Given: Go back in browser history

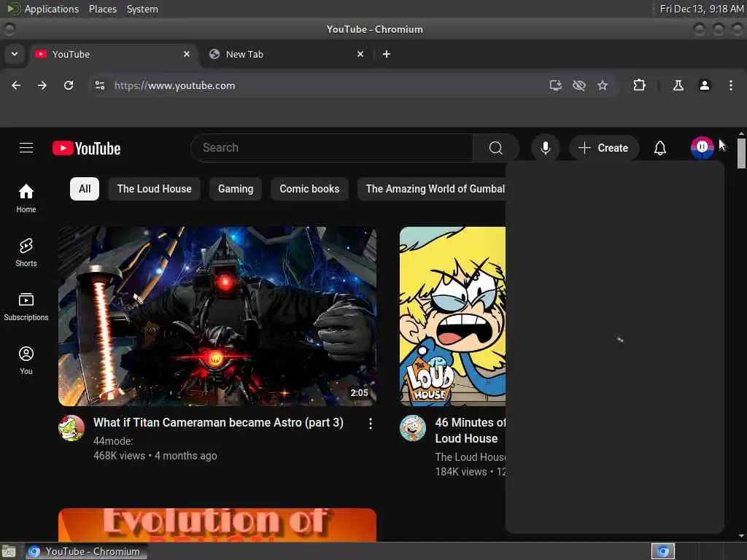Looking at the screenshot, I should [16, 85].
